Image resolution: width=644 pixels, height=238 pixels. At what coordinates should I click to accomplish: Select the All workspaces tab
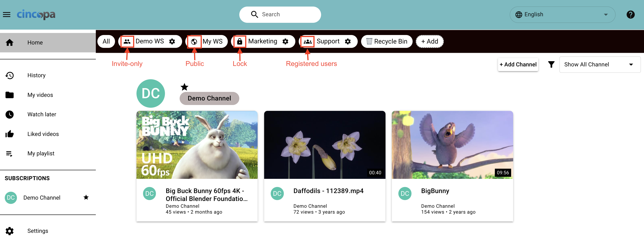[x=106, y=42]
